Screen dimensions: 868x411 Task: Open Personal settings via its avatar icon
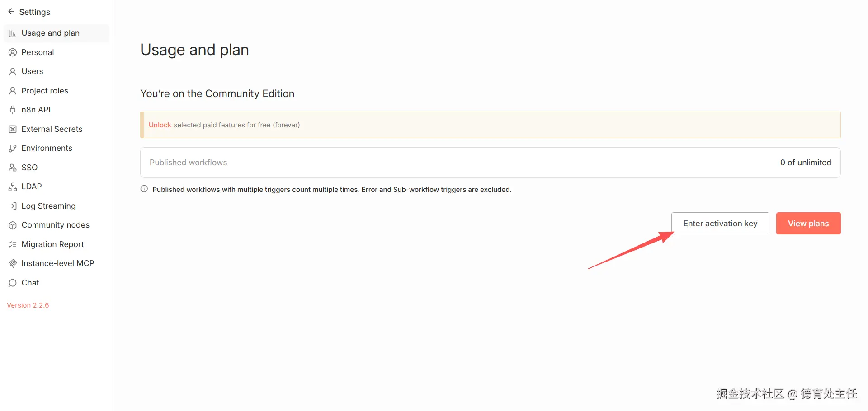[13, 52]
